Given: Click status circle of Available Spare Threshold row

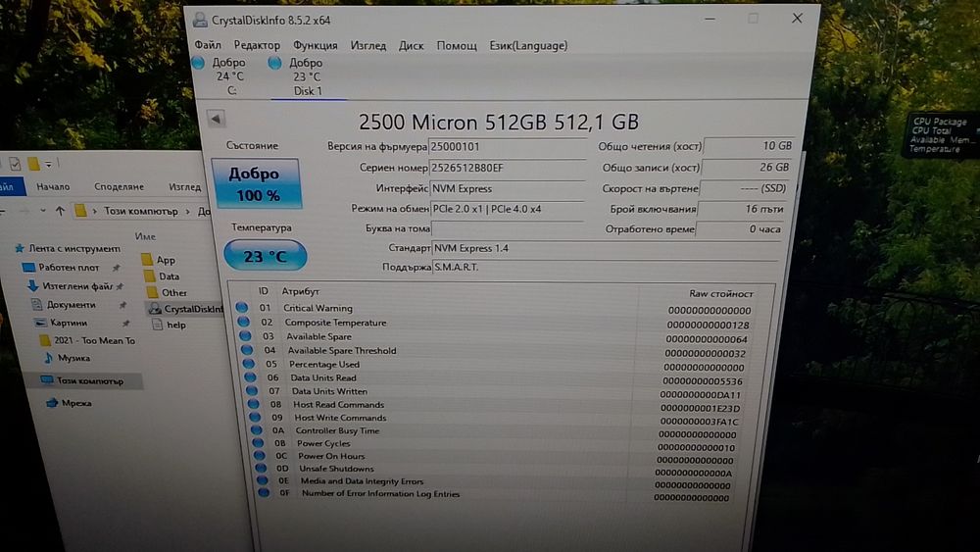Looking at the screenshot, I should coord(247,350).
